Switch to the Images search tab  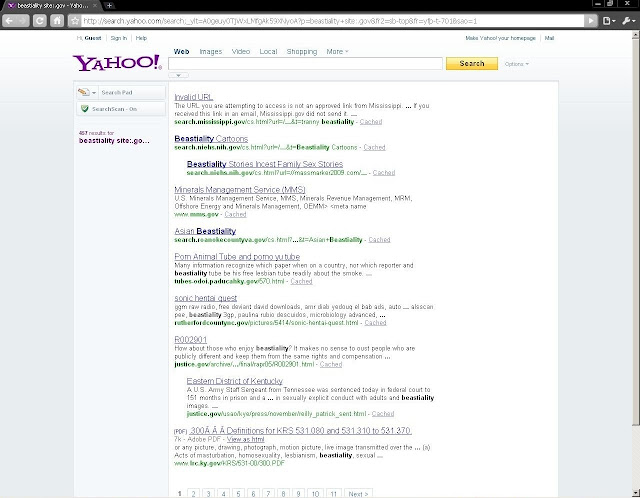(211, 51)
